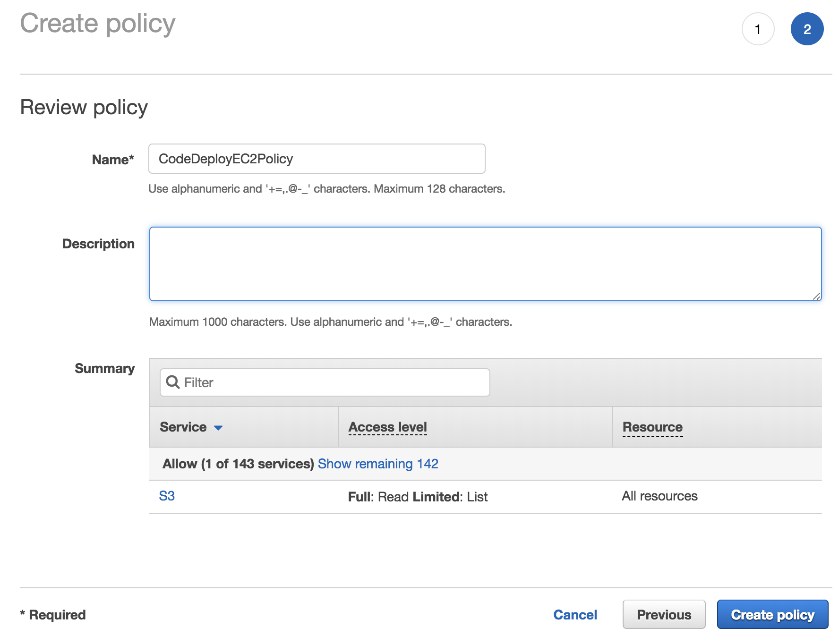Screen dimensions: 839x644
Task: Select the step 2 circle indicator
Action: pos(807,29)
